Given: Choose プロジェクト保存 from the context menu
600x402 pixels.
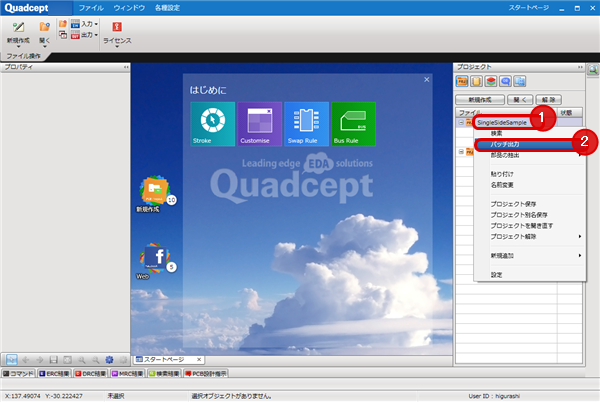Looking at the screenshot, I should [x=530, y=204].
